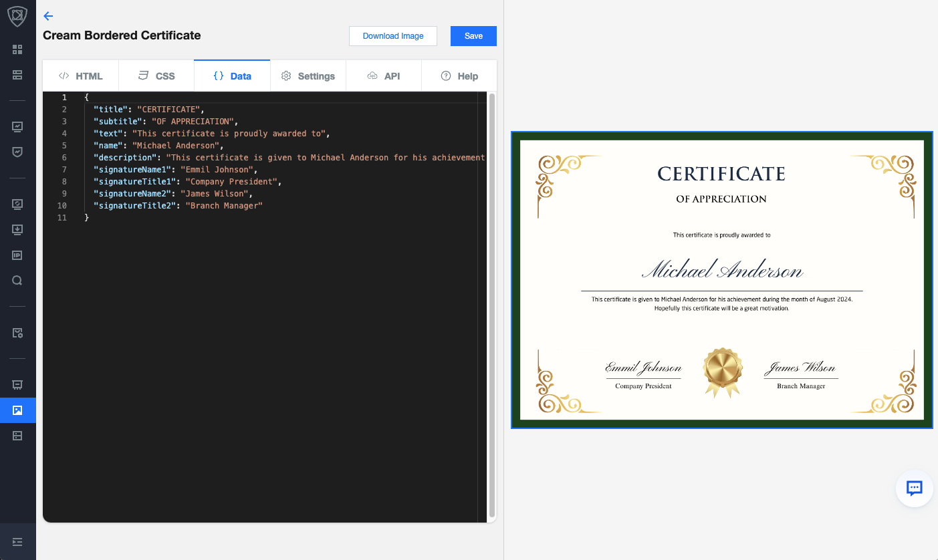
Task: Open the dashboard grid icon in sidebar
Action: (17, 49)
